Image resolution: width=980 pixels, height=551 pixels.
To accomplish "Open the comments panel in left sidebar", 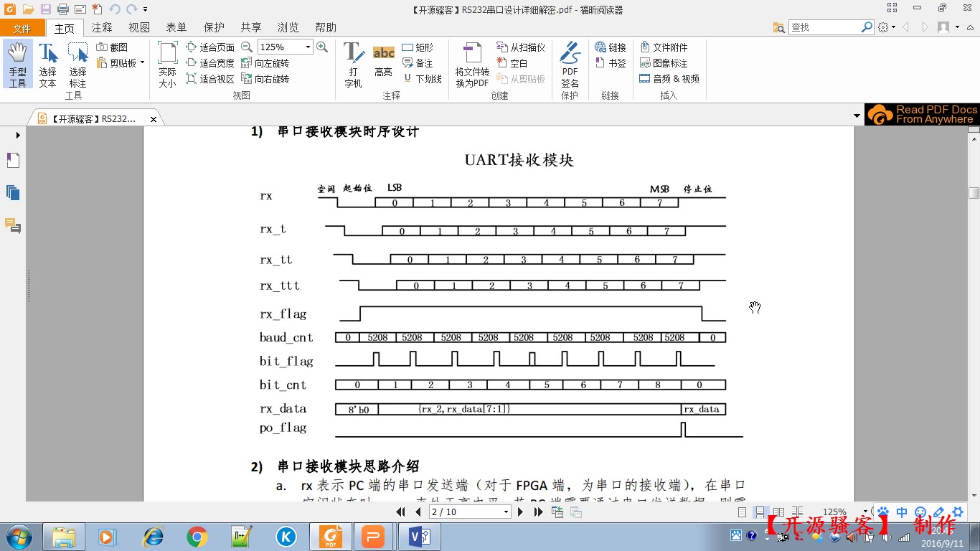I will [x=12, y=226].
